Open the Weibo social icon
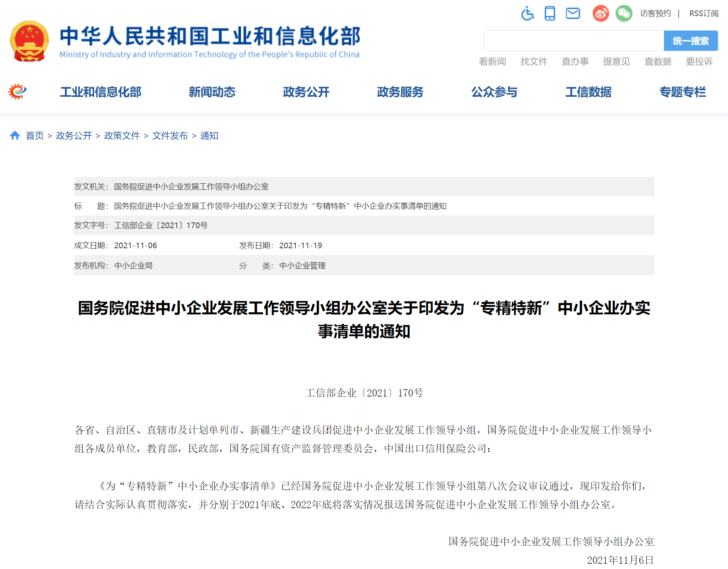 pos(600,14)
